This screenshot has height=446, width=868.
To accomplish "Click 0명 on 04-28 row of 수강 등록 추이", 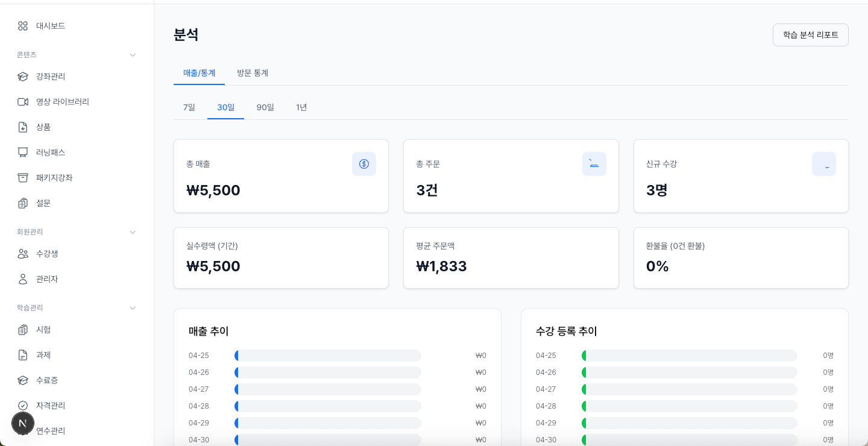I will pos(828,406).
